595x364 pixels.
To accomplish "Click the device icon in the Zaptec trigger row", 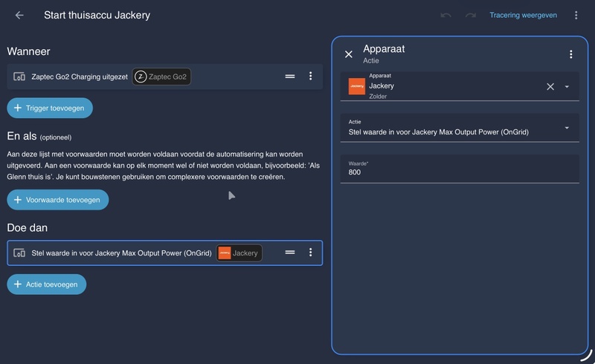I will click(19, 77).
